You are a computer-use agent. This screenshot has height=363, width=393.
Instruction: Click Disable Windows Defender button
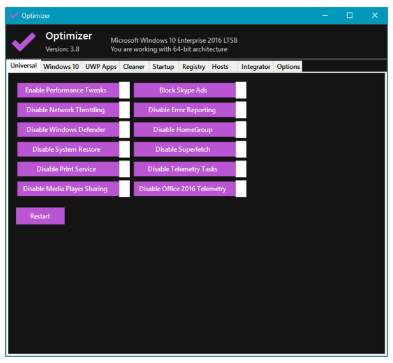tap(68, 130)
